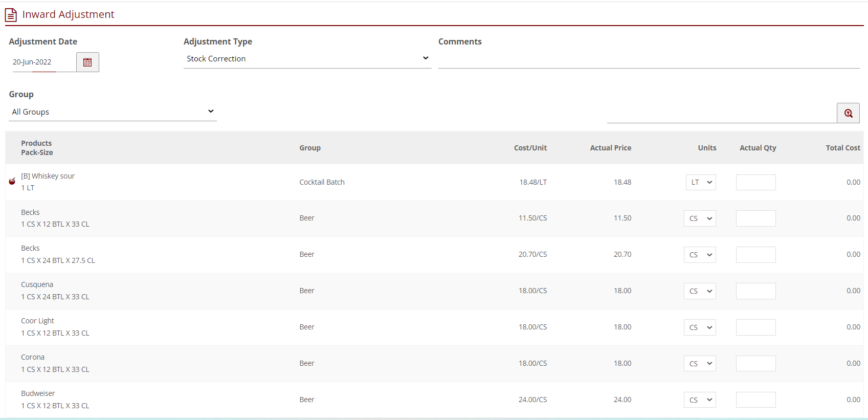Click the product search text field

[722, 114]
